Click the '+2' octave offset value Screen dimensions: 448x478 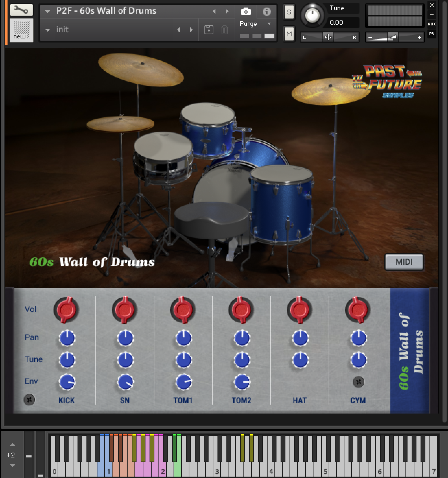[11, 455]
